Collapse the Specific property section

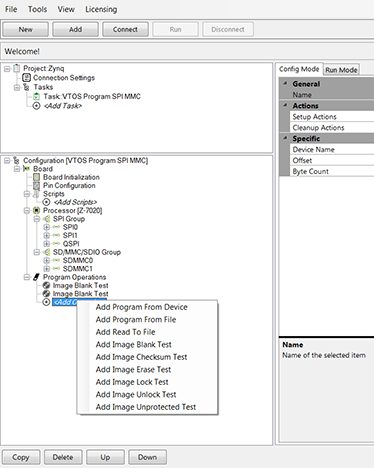point(285,138)
